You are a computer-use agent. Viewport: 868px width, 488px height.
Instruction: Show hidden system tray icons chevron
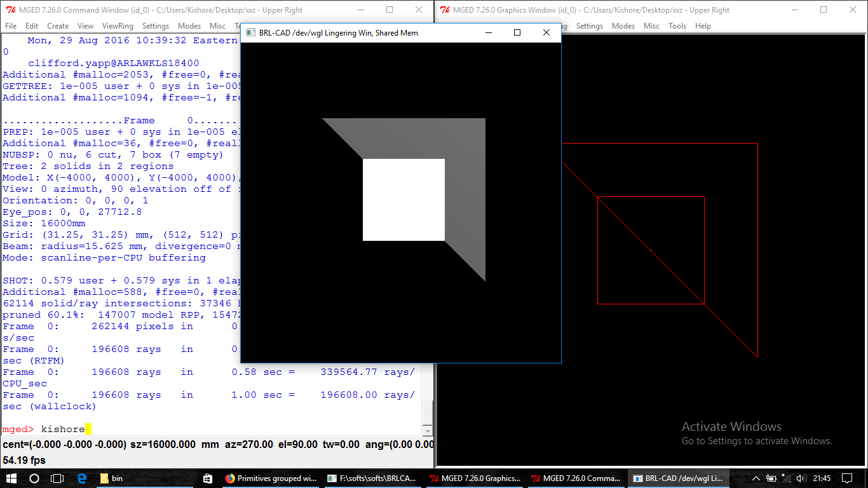pyautogui.click(x=756, y=478)
